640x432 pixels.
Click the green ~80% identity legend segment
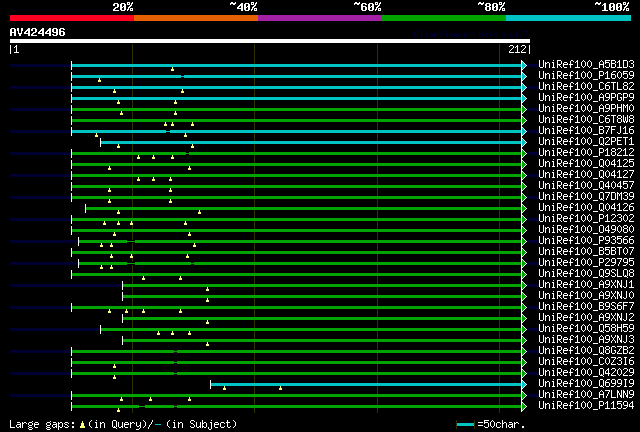444,18
